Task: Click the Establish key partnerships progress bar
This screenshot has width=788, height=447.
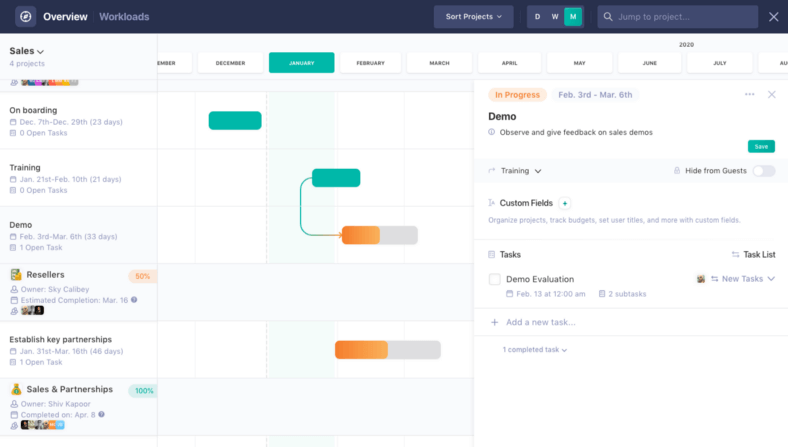Action: 387,349
